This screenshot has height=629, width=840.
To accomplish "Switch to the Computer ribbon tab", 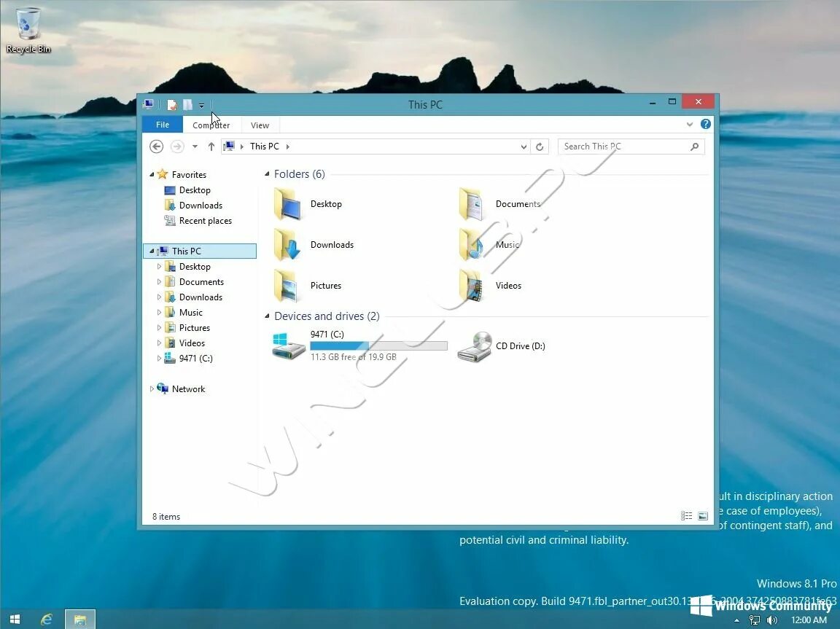I will tap(211, 125).
